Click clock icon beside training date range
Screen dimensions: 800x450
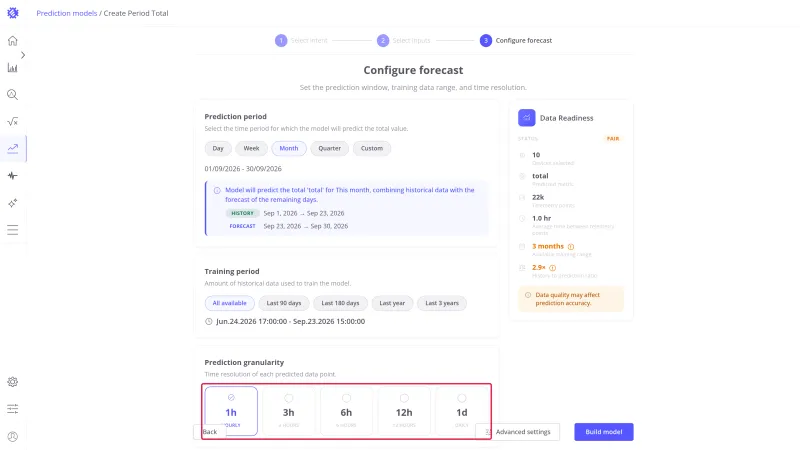[x=209, y=321]
